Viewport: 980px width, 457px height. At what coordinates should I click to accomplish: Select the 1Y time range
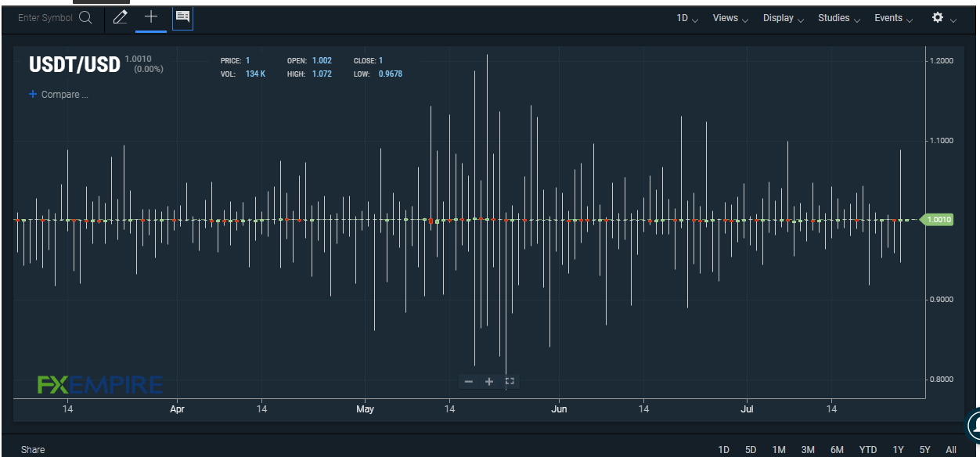click(899, 450)
